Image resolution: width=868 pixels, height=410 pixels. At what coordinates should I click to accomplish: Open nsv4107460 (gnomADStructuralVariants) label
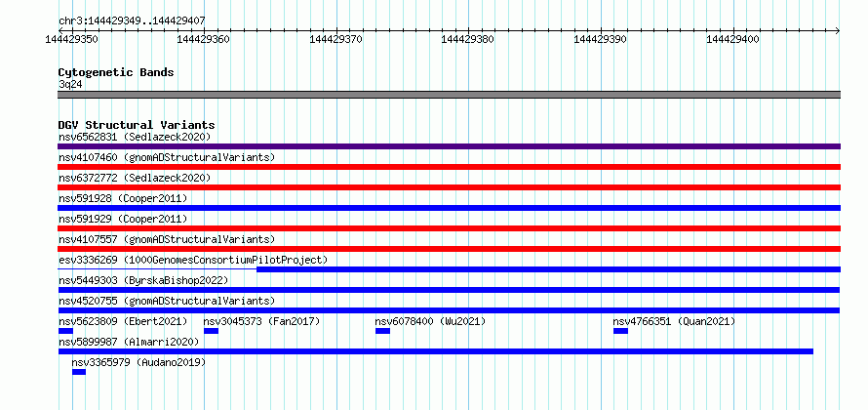pos(167,157)
